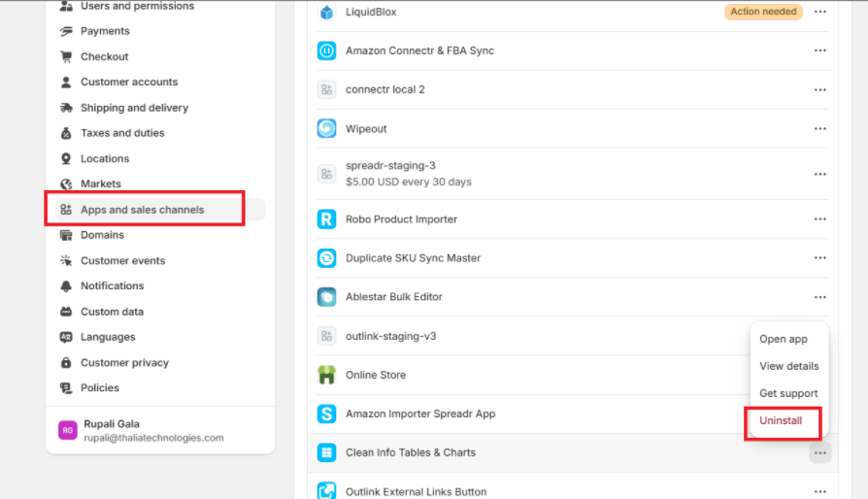Open the more-actions menu for Ablestar Bulk Editor
The width and height of the screenshot is (868, 499).
coord(819,297)
